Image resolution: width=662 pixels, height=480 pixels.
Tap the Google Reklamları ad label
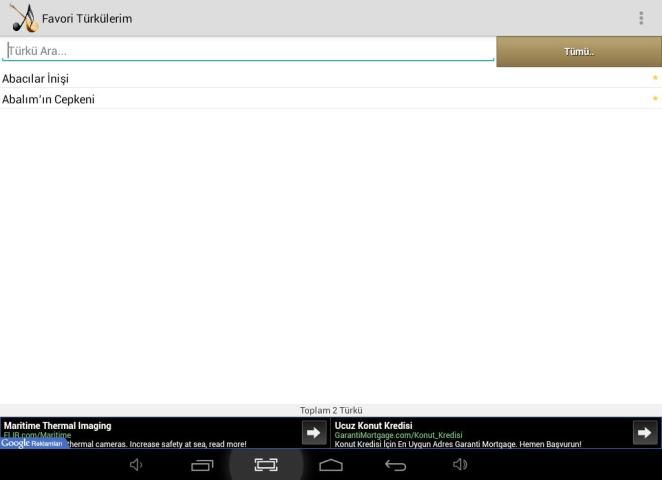pos(32,443)
